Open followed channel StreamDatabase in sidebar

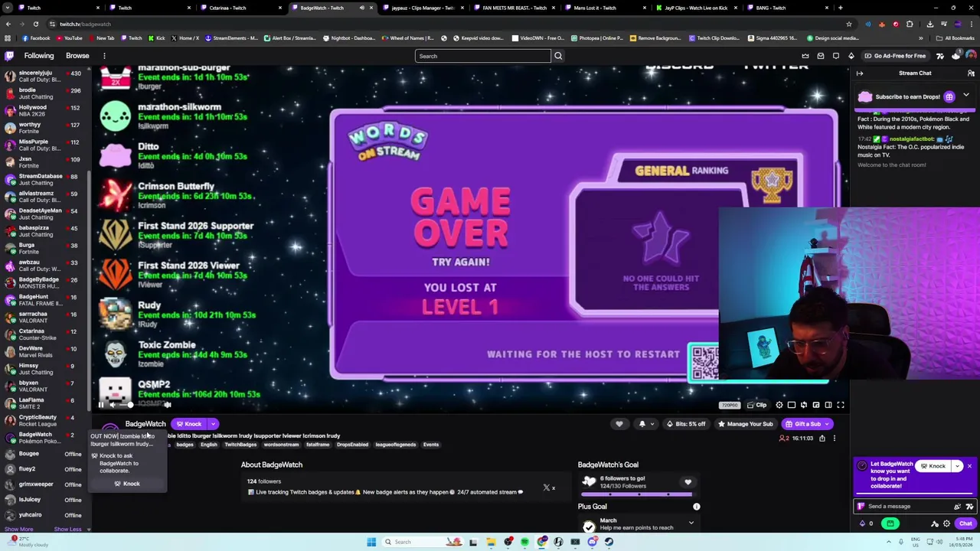click(44, 180)
